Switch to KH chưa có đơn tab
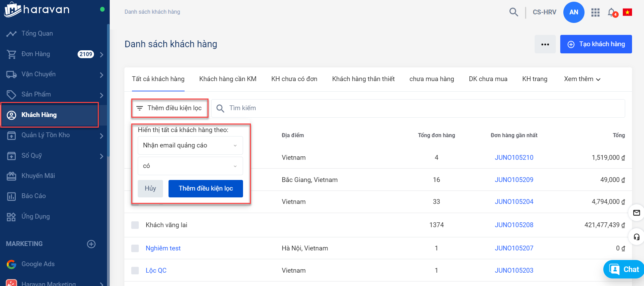 [294, 79]
